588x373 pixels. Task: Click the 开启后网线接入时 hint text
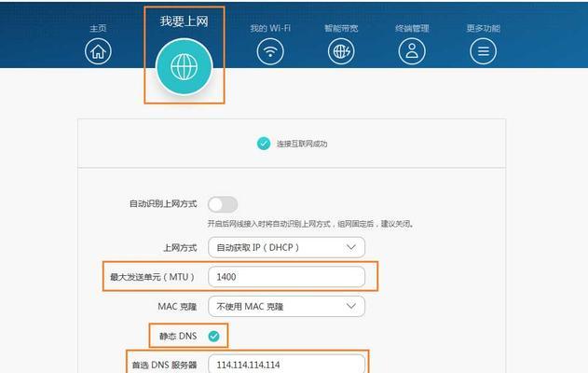click(x=310, y=224)
